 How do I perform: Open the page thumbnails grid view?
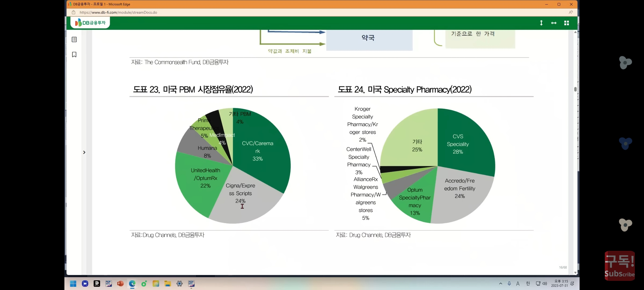click(x=566, y=23)
